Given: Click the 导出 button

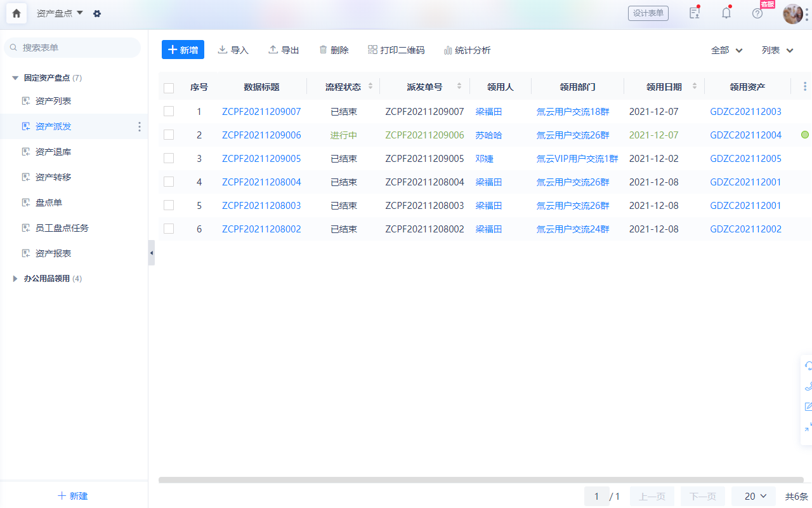Looking at the screenshot, I should tap(284, 50).
